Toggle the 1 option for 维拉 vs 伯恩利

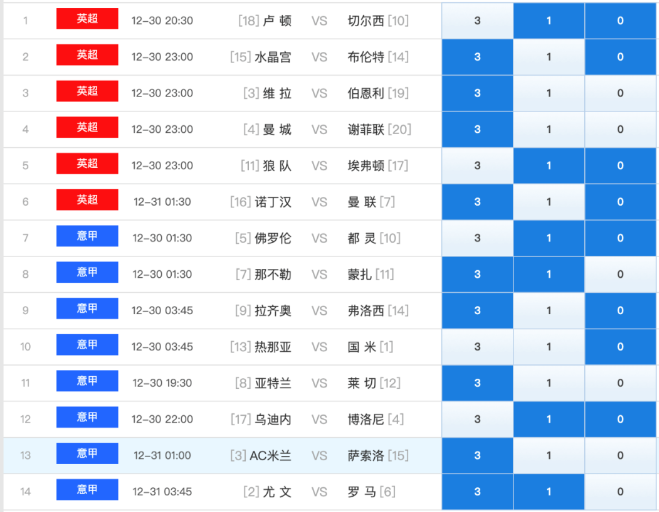[548, 93]
